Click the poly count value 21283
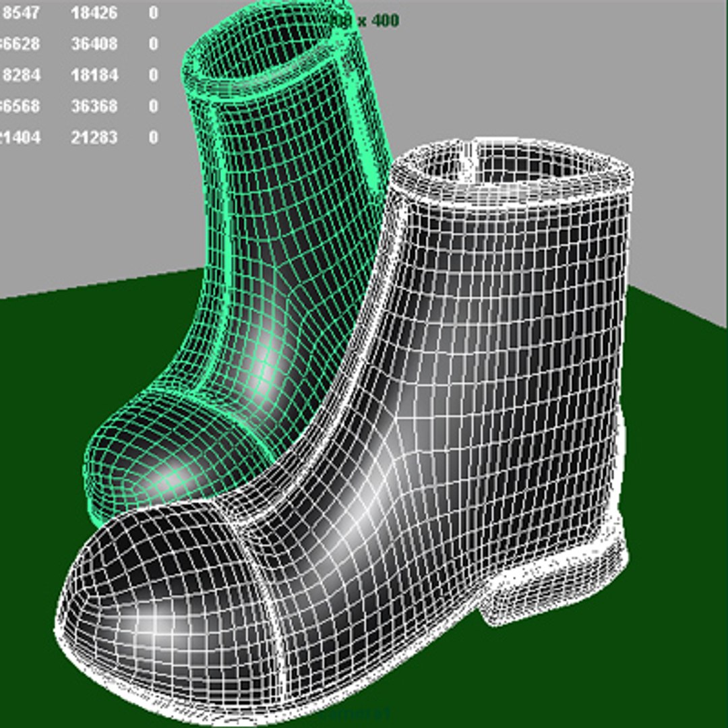The height and width of the screenshot is (728, 728). click(x=94, y=137)
